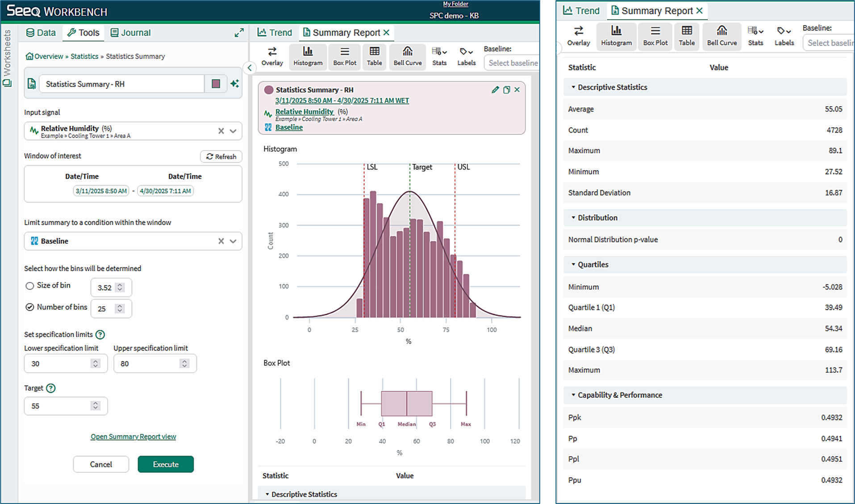855x504 pixels.
Task: Collapse the tools panel with chevron
Action: (250, 68)
